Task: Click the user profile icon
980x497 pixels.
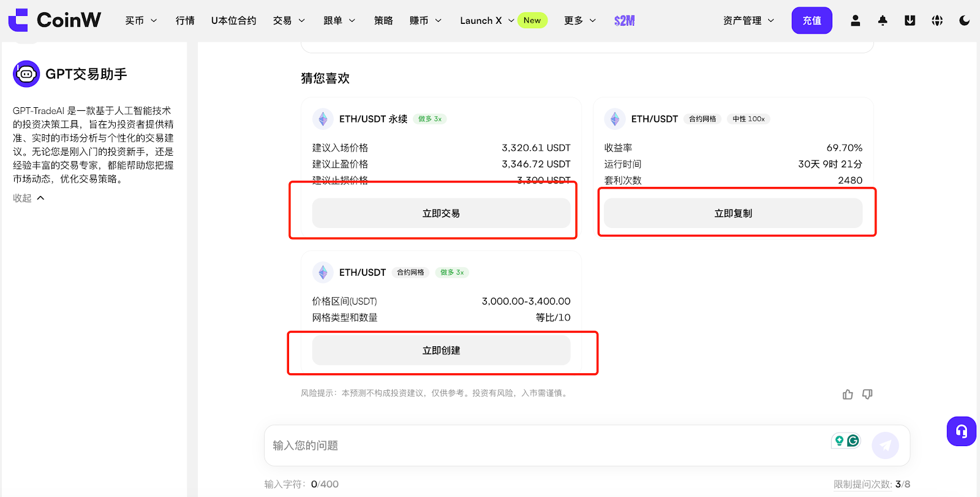Action: (856, 21)
